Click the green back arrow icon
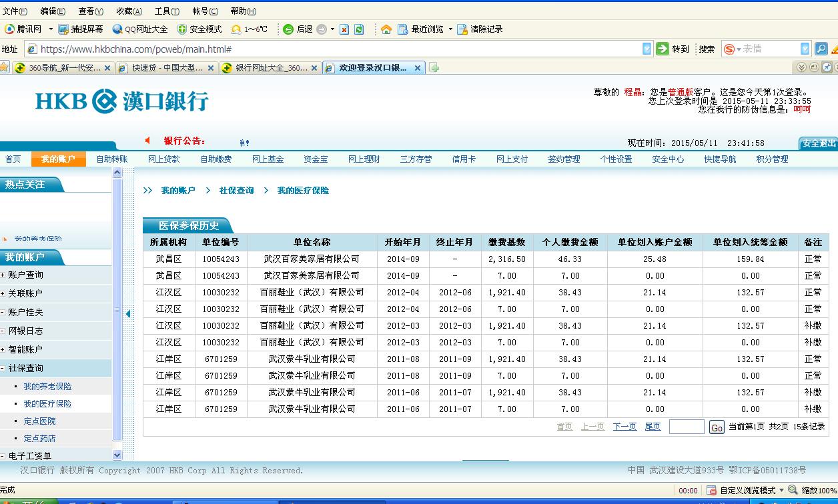Viewport: 838px width, 504px height. click(x=288, y=29)
